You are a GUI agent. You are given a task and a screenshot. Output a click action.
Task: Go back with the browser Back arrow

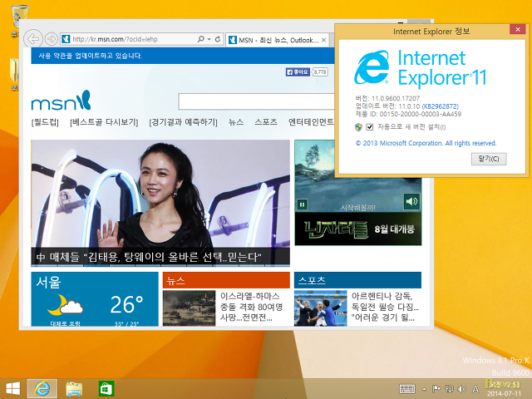click(x=33, y=39)
